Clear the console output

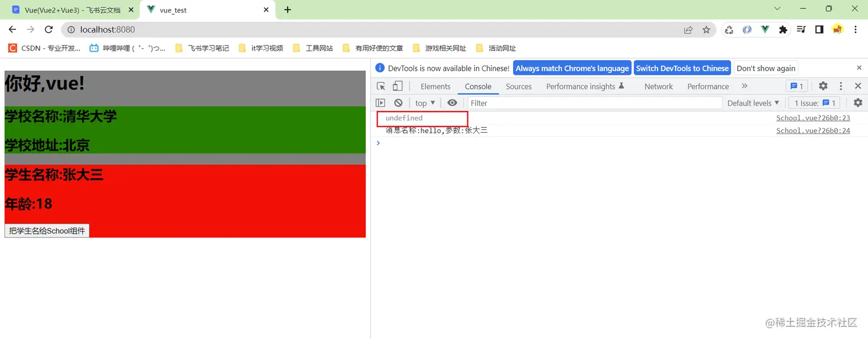coord(398,103)
